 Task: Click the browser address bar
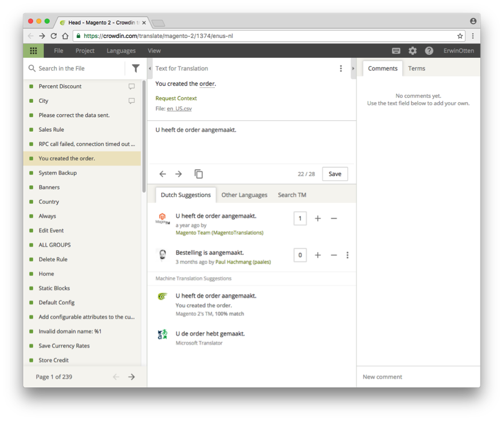coord(269,36)
